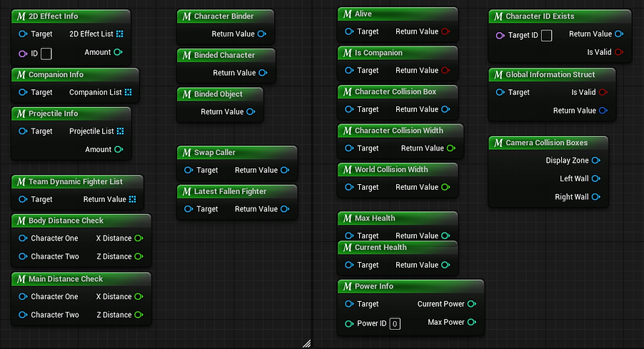Click the red Return Value pin on Is Companion
This screenshot has height=349, width=644.
(446, 70)
